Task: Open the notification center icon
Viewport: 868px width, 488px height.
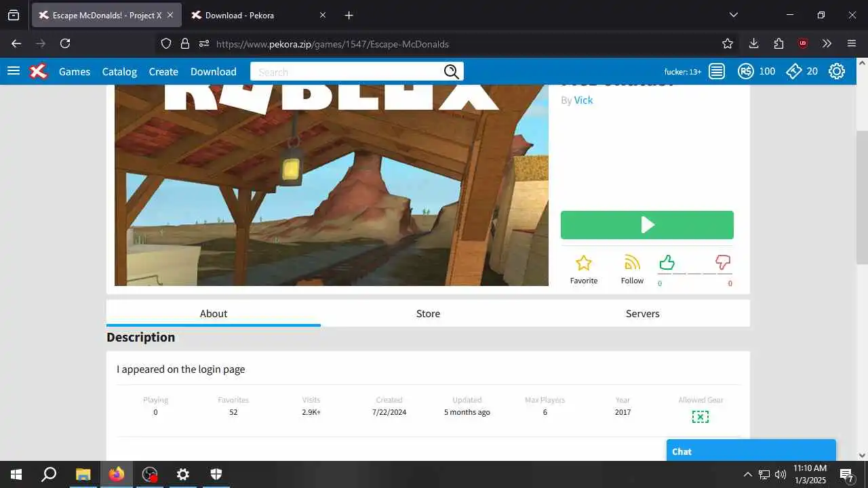Action: tap(846, 474)
